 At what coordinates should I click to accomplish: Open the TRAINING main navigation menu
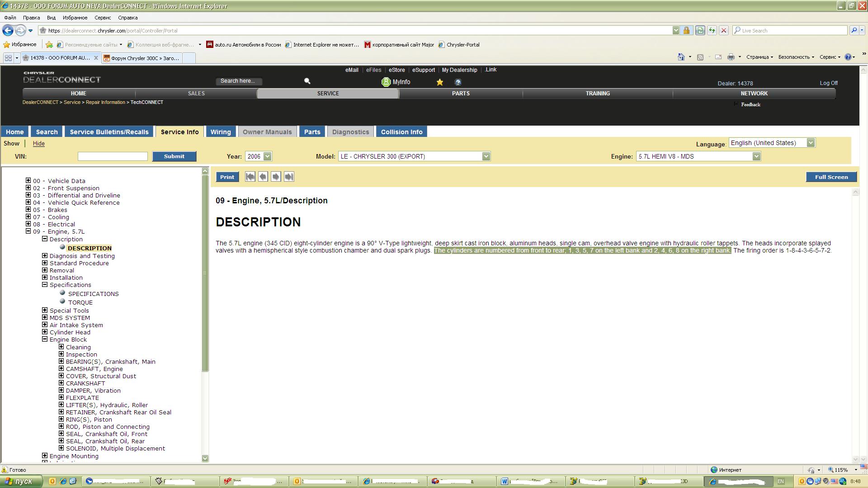pos(598,94)
